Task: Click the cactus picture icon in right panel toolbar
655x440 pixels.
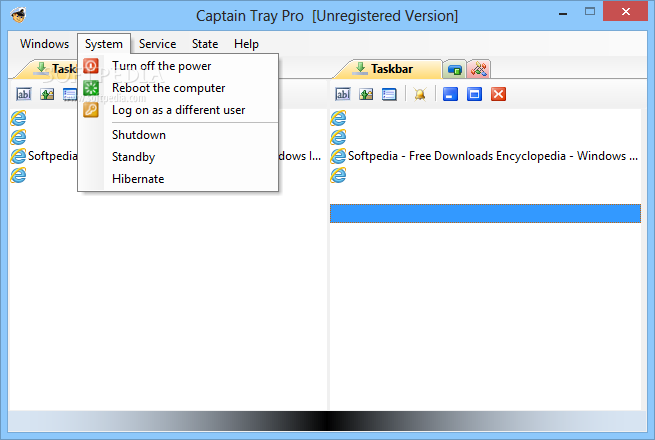Action: 366,94
